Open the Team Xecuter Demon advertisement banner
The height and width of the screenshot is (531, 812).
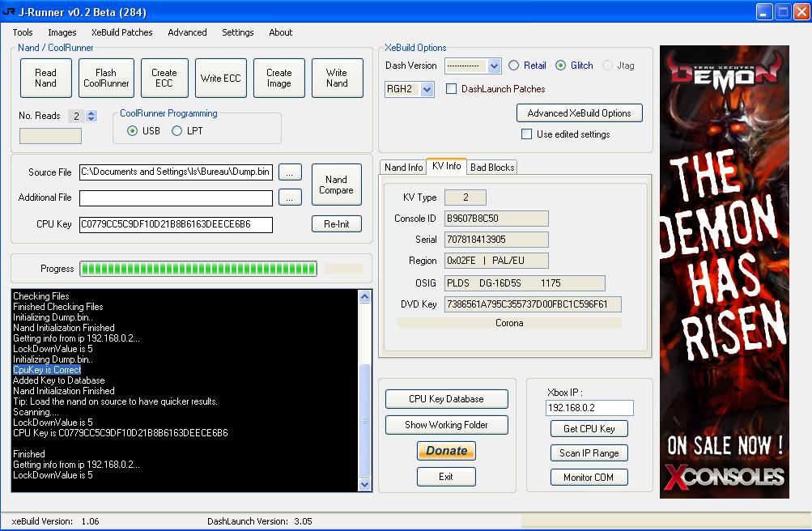pos(724,271)
